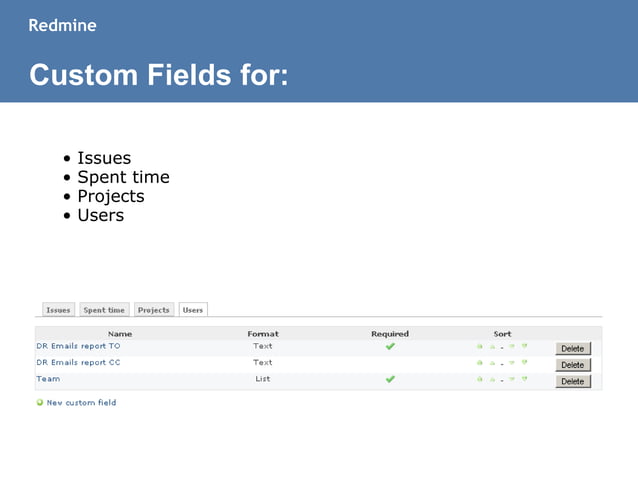Switch to the Issues tab
This screenshot has height=478, width=638.
click(x=58, y=310)
